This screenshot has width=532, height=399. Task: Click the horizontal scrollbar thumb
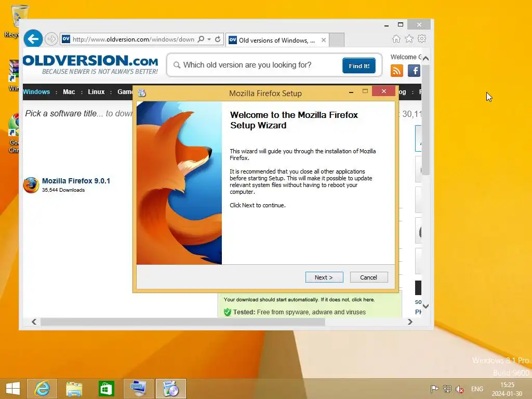pos(182,322)
